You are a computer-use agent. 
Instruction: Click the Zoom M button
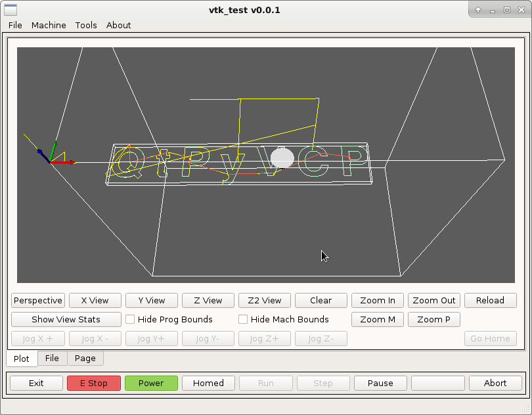pyautogui.click(x=378, y=320)
